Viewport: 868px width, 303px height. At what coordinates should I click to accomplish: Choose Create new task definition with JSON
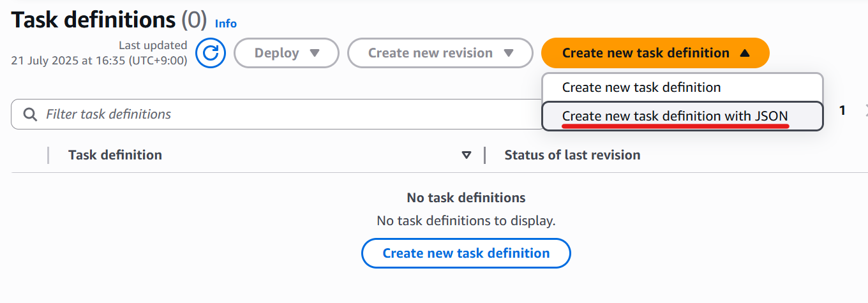683,116
